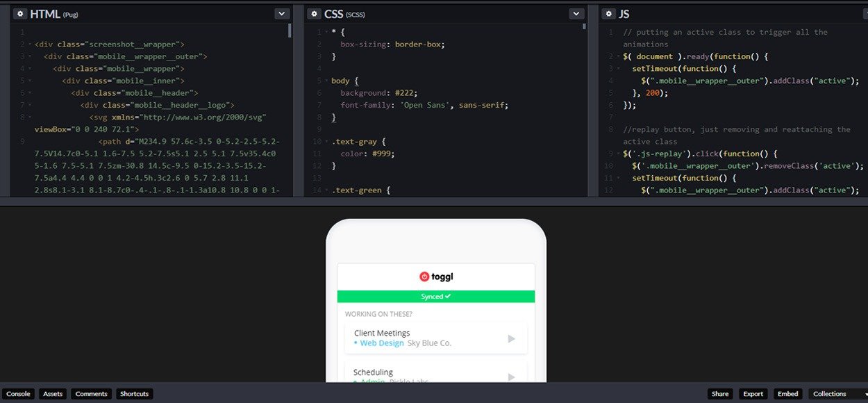Start the Client Meetings timer play icon
868x403 pixels.
pos(511,338)
